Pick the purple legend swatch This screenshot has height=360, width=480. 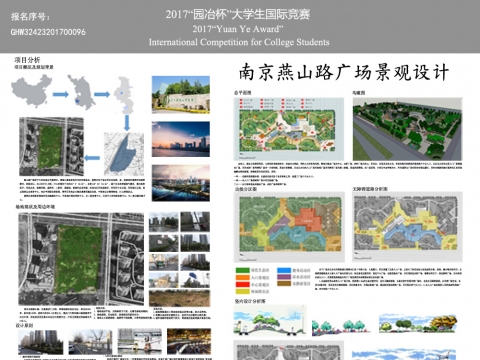284,277
